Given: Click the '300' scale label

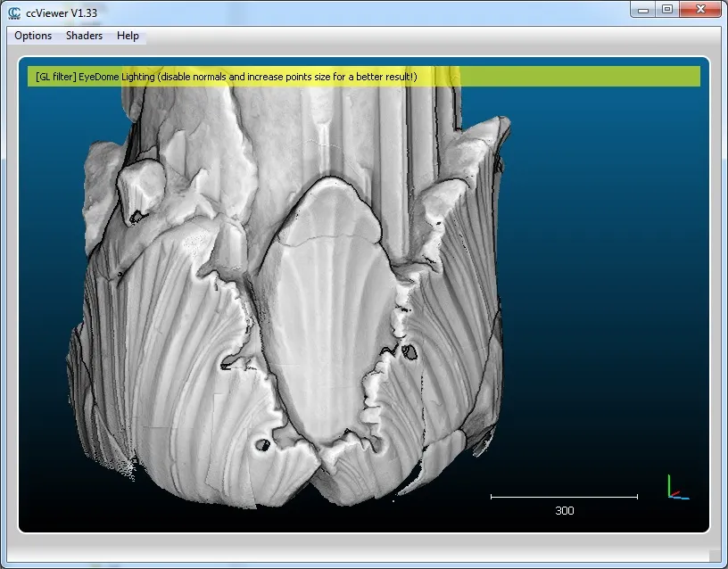Looking at the screenshot, I should 564,511.
